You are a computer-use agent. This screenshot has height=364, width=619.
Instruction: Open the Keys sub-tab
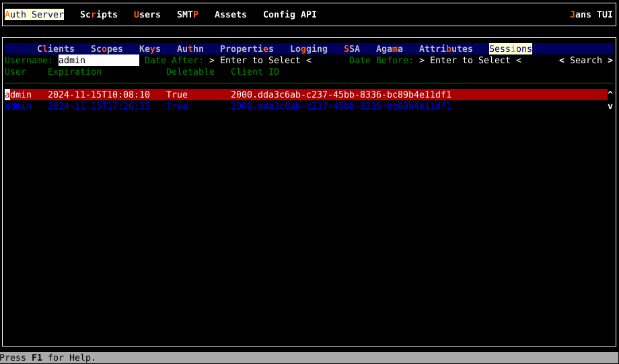[149, 48]
